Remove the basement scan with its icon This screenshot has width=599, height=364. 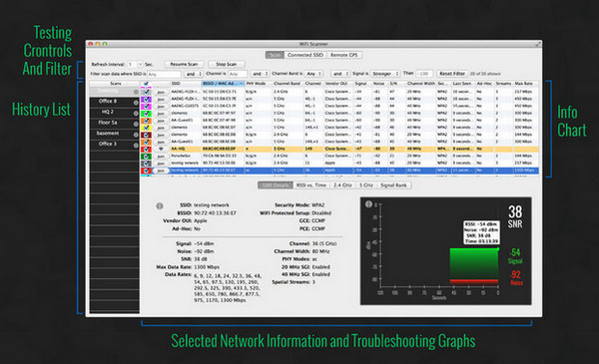[136, 135]
